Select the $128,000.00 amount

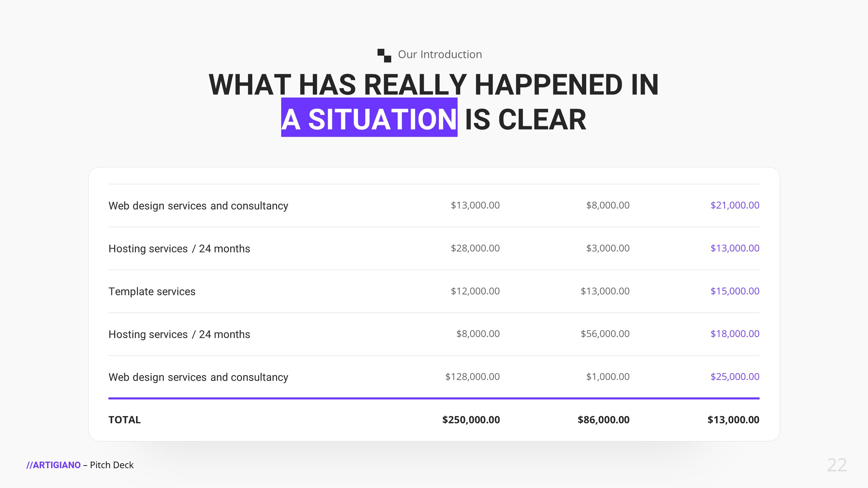point(473,376)
